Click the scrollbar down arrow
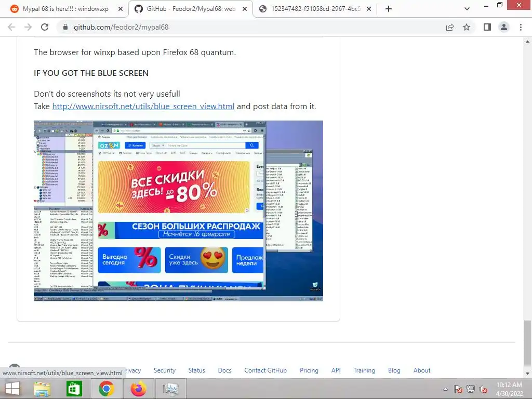Screen dimensions: 532x399 (x=527, y=374)
